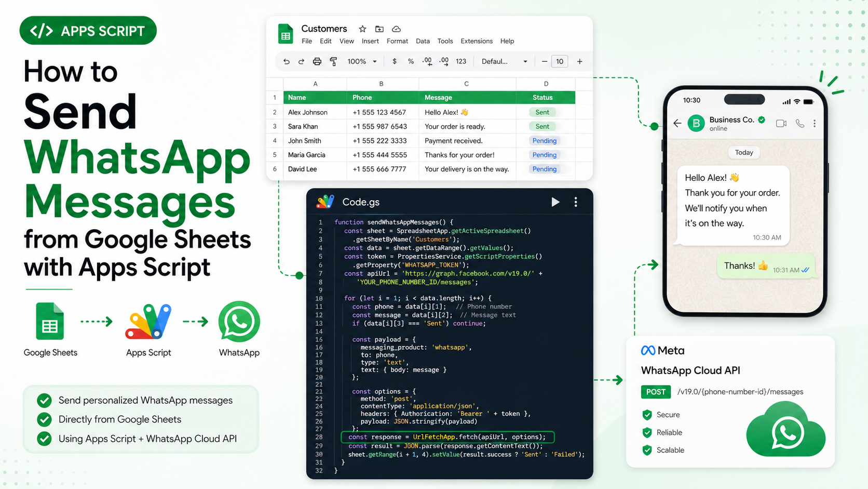The height and width of the screenshot is (489, 868).
Task: Click the function sendWhatsAppMessages line
Action: point(394,222)
